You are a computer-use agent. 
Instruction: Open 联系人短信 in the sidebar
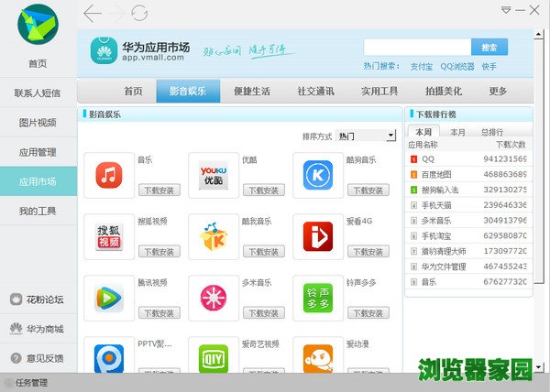[x=38, y=93]
